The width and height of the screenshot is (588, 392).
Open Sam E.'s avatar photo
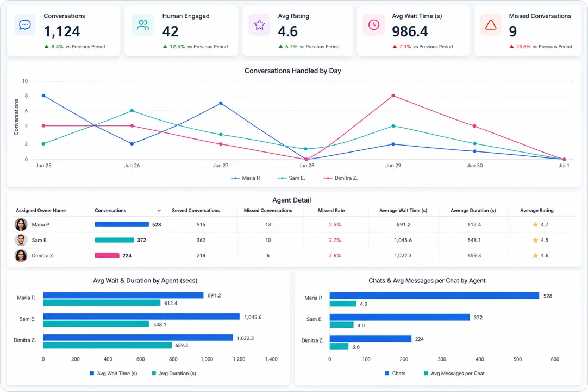[x=21, y=240]
